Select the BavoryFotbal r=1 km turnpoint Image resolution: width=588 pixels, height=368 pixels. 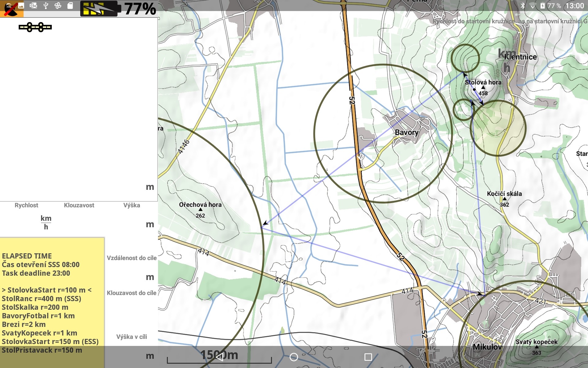(38, 316)
